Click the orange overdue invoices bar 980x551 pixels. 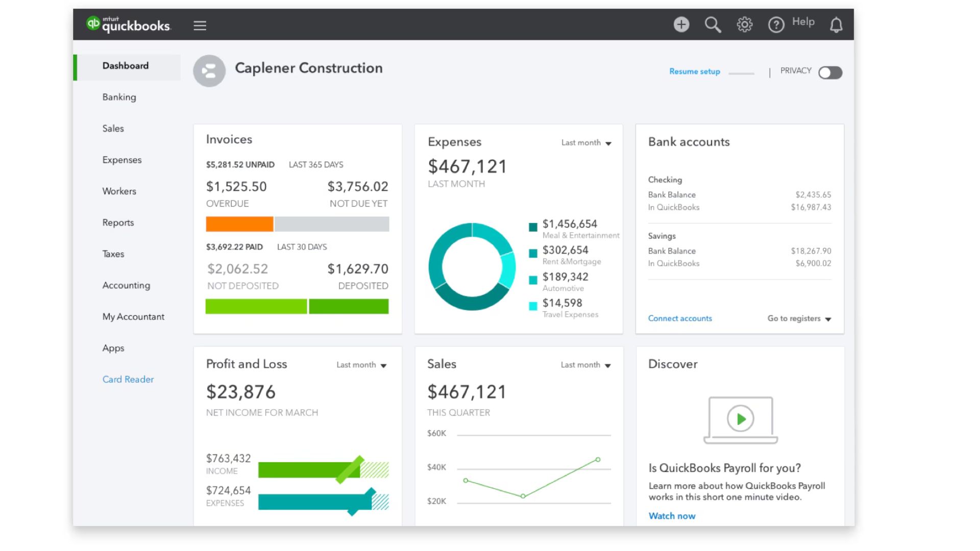[x=239, y=224]
